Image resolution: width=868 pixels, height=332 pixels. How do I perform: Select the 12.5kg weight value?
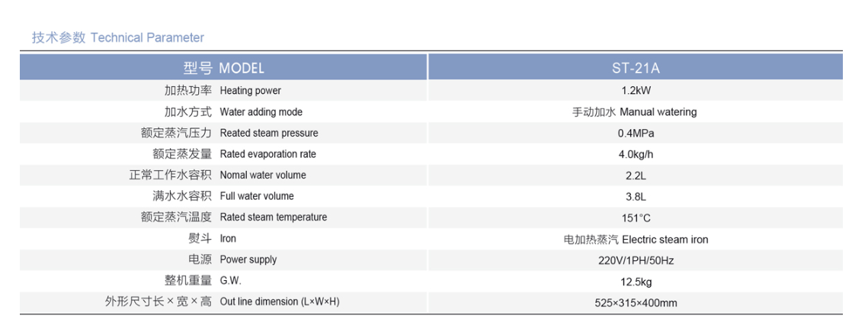(x=636, y=281)
